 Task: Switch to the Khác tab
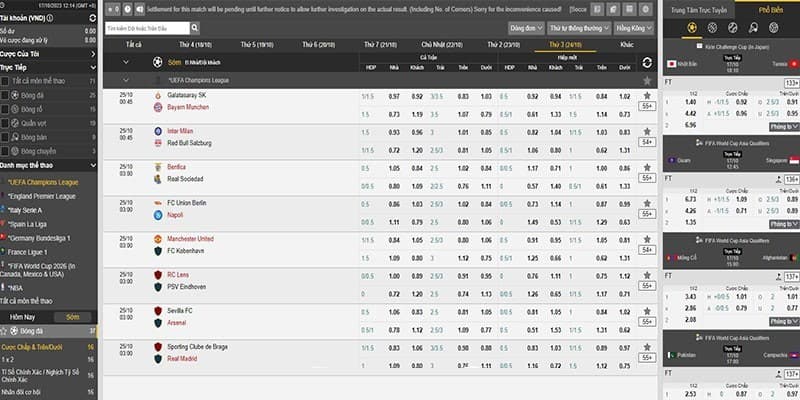click(627, 45)
